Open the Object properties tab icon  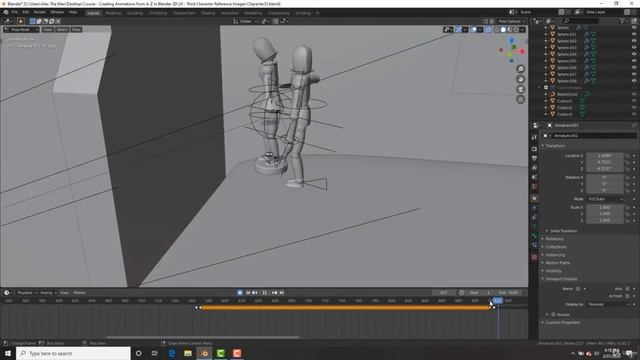534,198
